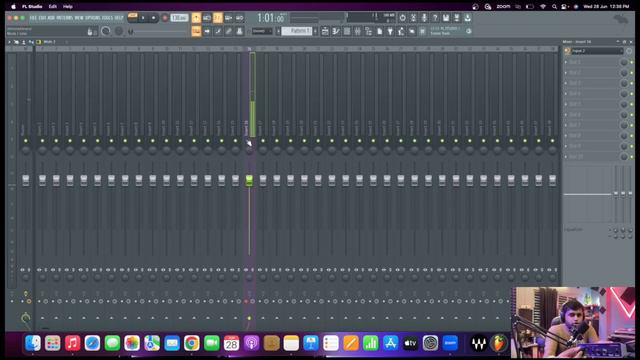Screen dimensions: 640x360
Task: Expand Slot 7 plugin arrow
Action: pyautogui.click(x=566, y=125)
